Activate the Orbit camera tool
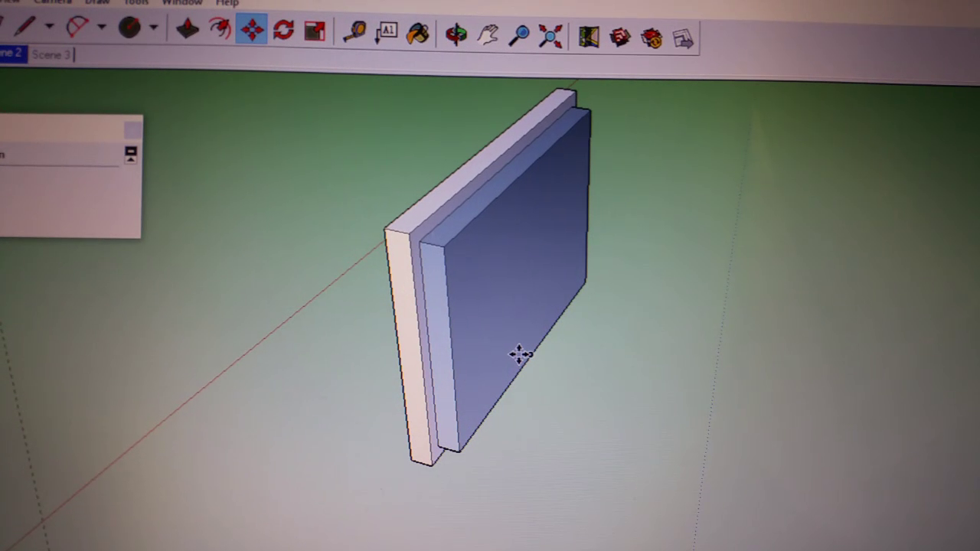 tap(456, 34)
